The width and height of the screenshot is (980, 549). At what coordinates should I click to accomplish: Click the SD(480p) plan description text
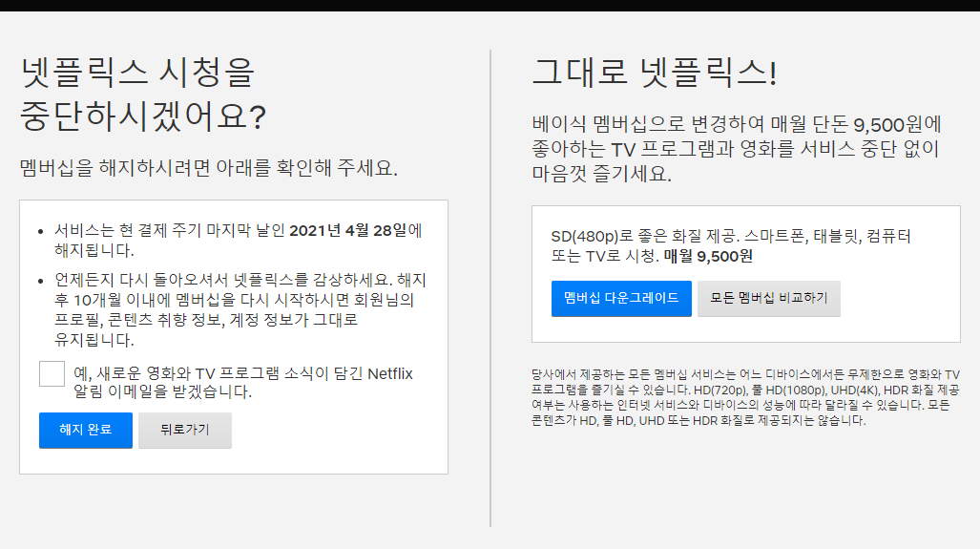tap(731, 245)
